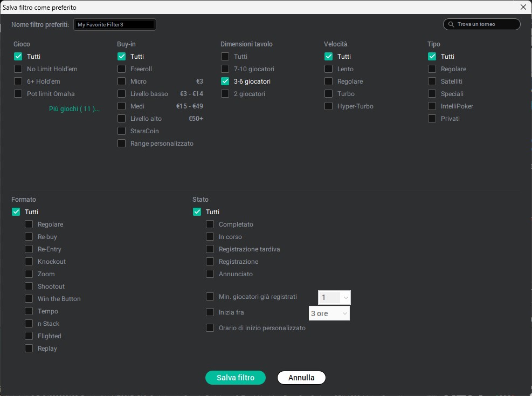The width and height of the screenshot is (532, 396).
Task: Check the Zoom format option
Action: pos(29,274)
